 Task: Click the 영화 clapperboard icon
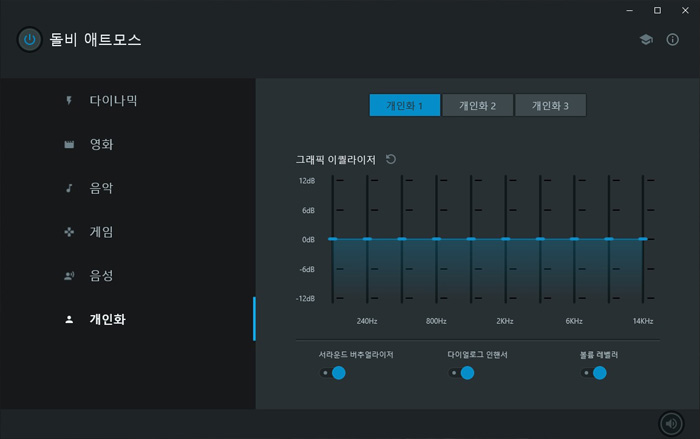pos(69,144)
